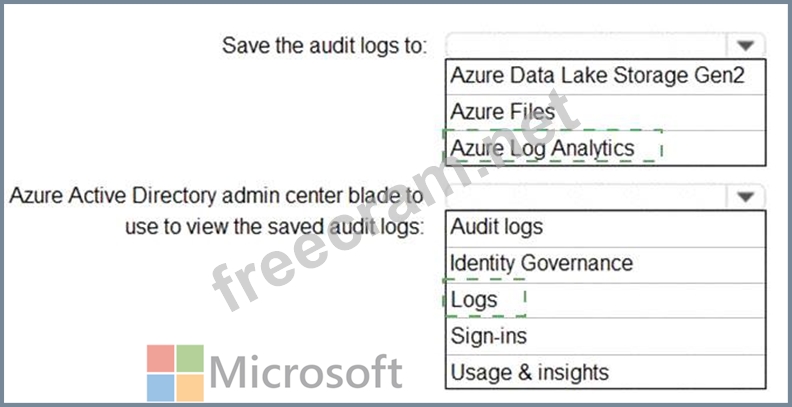
Task: Pick the Azure Log Analytics option
Action: pos(543,148)
